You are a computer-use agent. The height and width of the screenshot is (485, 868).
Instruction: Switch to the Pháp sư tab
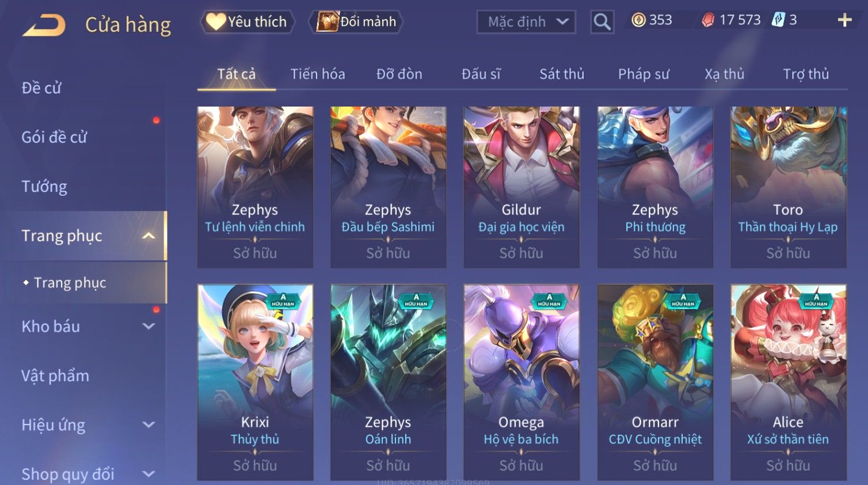point(644,74)
